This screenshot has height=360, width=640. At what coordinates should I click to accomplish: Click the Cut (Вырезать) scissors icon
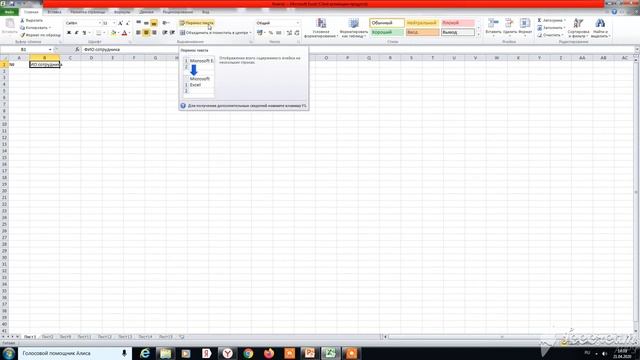(23, 20)
